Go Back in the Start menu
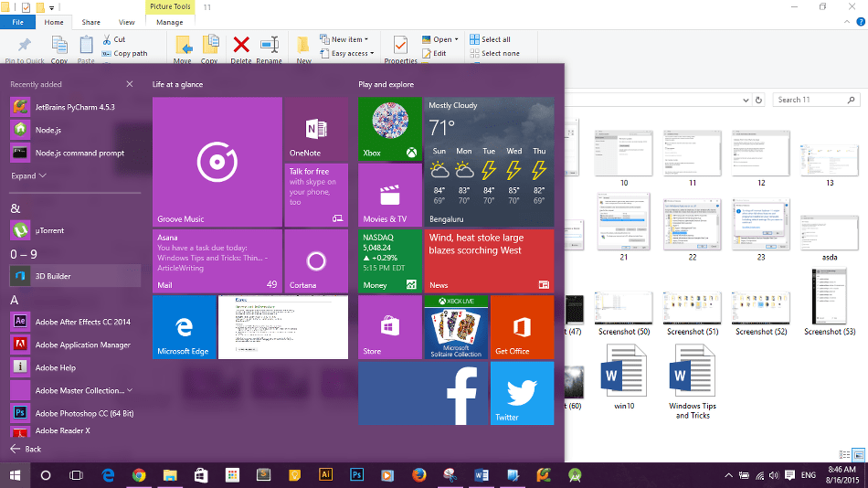Image resolution: width=868 pixels, height=488 pixels. point(26,449)
